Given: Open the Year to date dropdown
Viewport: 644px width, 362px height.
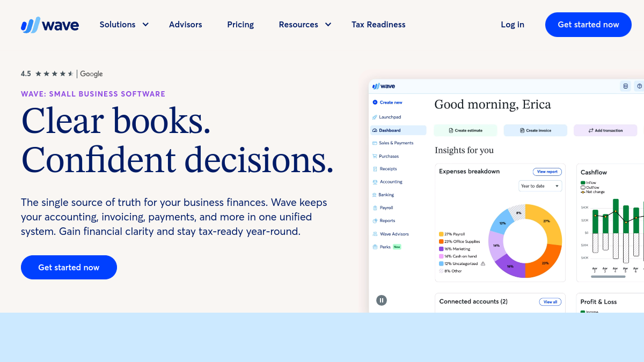Looking at the screenshot, I should [x=540, y=186].
